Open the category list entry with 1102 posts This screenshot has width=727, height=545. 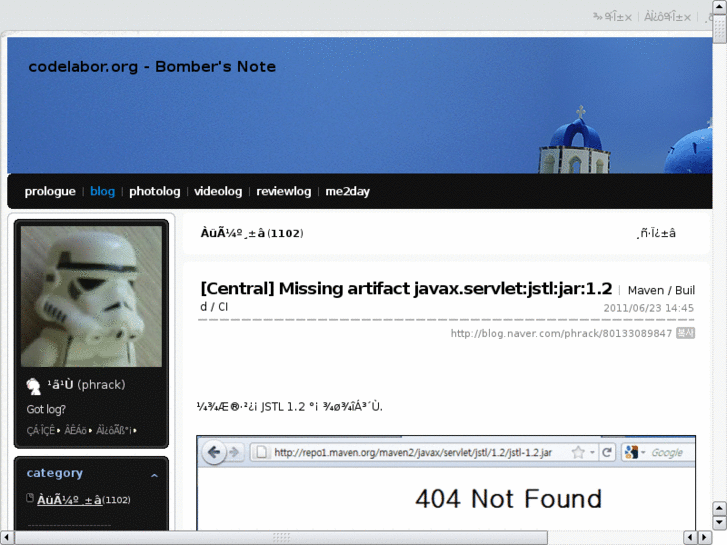pyautogui.click(x=83, y=500)
